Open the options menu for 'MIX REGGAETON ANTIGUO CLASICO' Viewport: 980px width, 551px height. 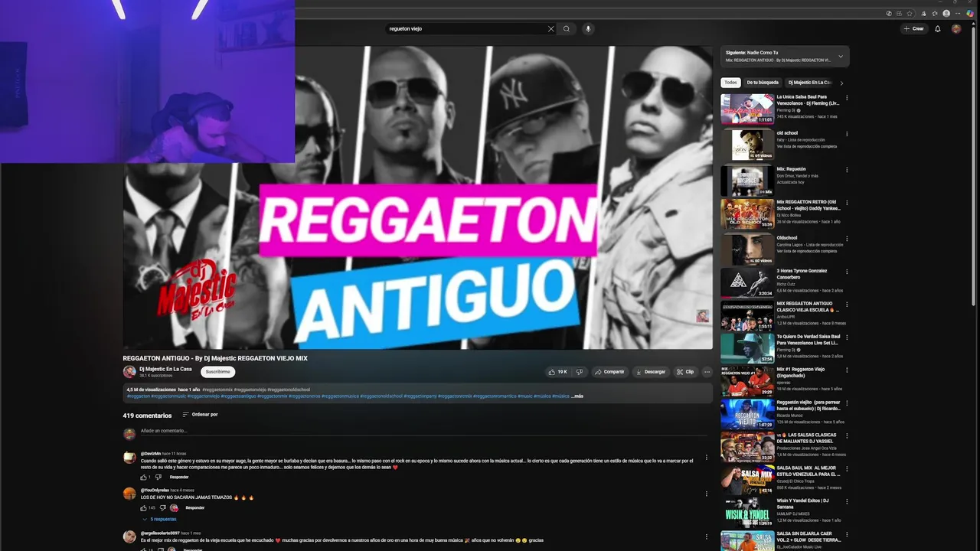[x=847, y=305]
